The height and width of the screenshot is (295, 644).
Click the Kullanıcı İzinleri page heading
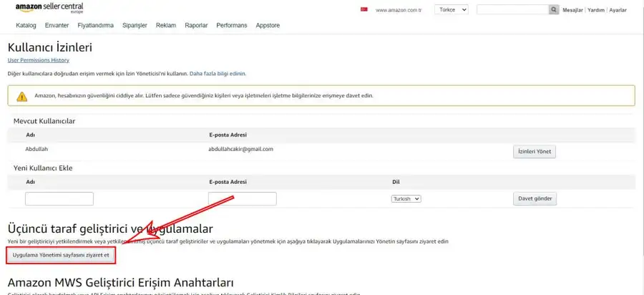pyautogui.click(x=49, y=47)
